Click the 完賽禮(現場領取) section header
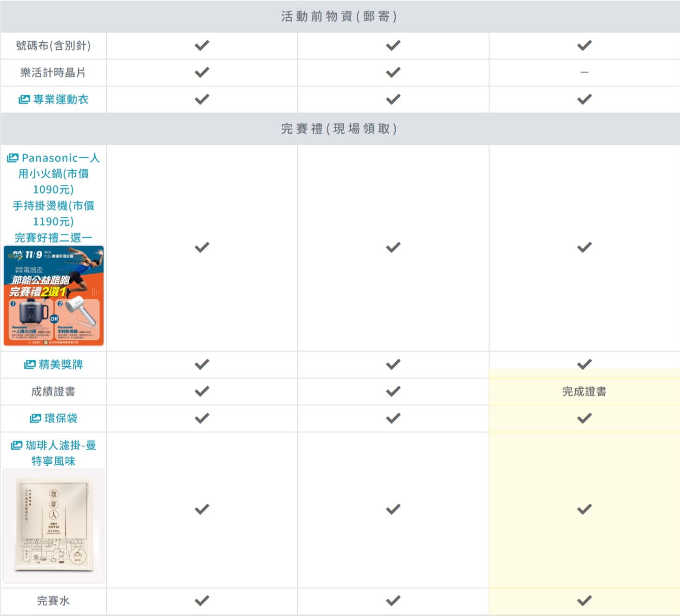 click(340, 129)
